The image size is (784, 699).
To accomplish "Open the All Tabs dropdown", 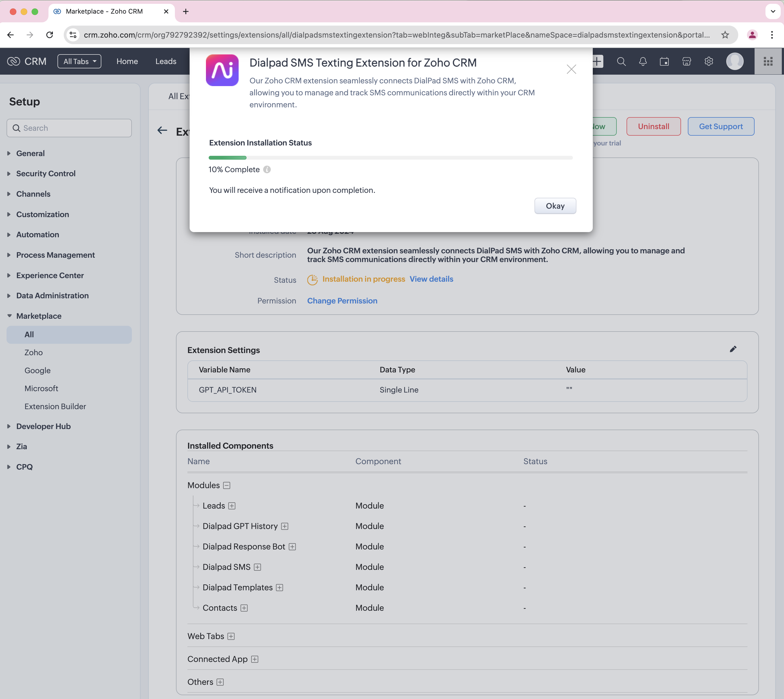I will pyautogui.click(x=80, y=62).
